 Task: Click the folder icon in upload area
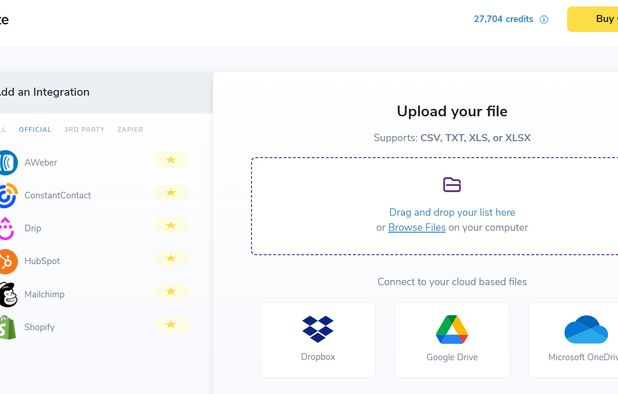click(452, 185)
